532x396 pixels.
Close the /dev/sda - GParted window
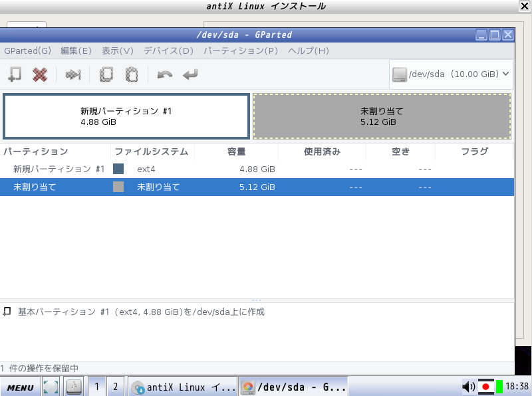(508, 35)
